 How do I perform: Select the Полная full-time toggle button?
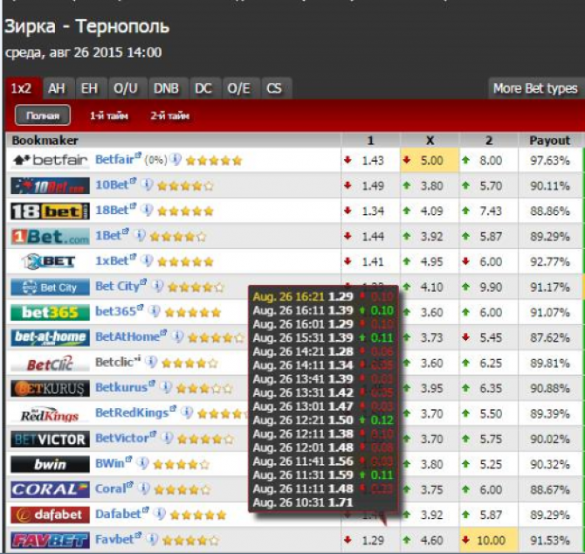tap(43, 116)
